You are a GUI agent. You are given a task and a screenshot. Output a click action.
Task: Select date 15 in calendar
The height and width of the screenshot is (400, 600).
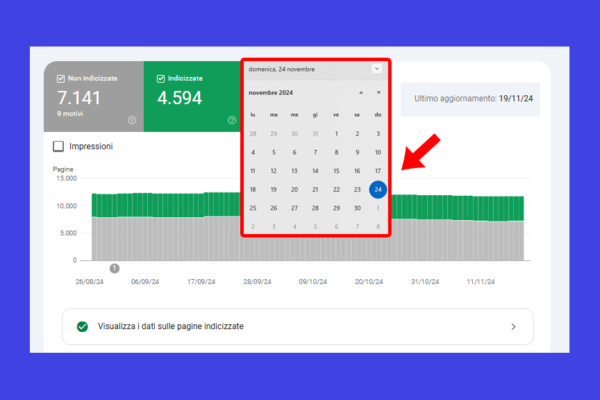[336, 171]
